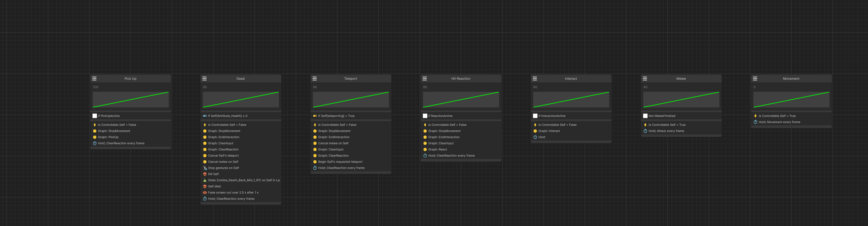Click the Hit Reaction priority value 80
The height and width of the screenshot is (226, 868).
(x=425, y=87)
